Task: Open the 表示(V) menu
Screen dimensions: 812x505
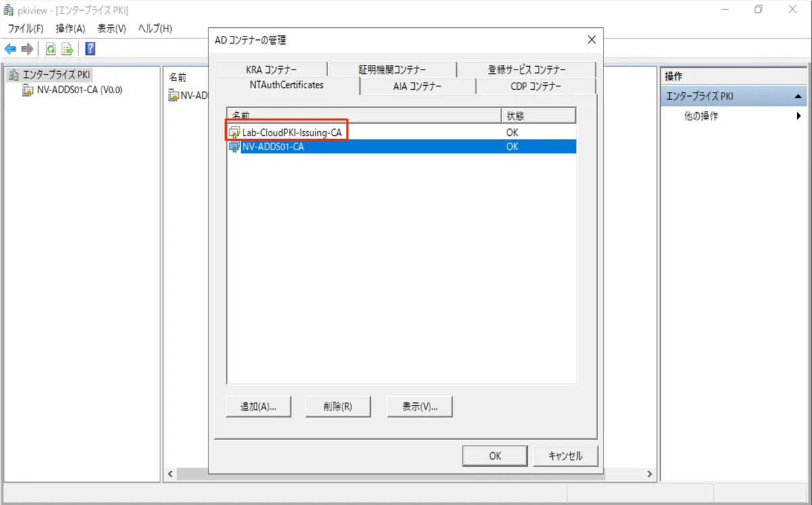Action: [112, 28]
